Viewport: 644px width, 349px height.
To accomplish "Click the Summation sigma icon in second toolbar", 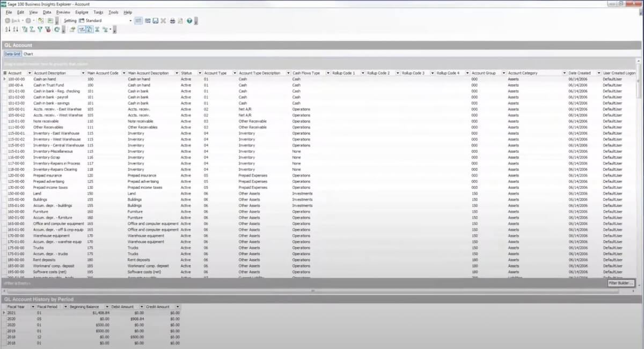I will point(97,29).
